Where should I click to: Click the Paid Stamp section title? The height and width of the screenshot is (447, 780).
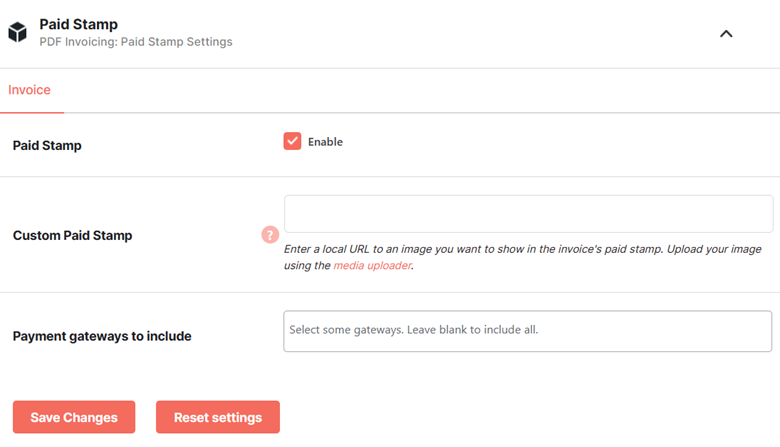tap(79, 24)
